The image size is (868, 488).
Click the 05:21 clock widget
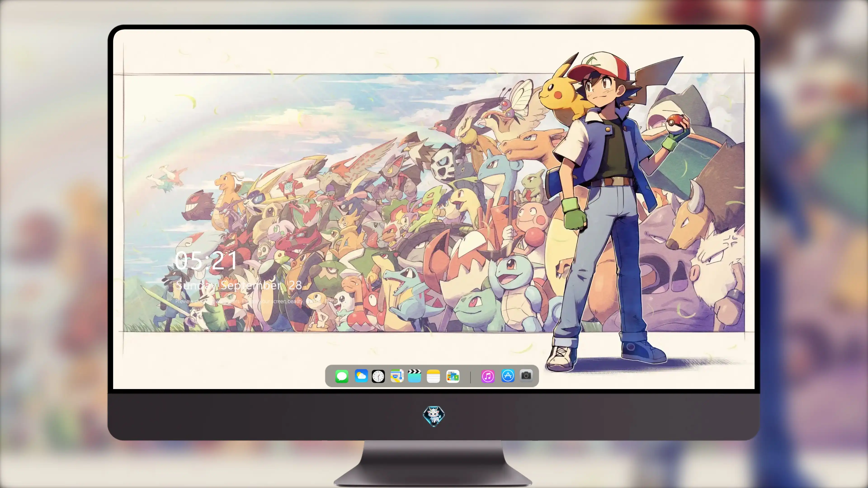[x=206, y=260]
